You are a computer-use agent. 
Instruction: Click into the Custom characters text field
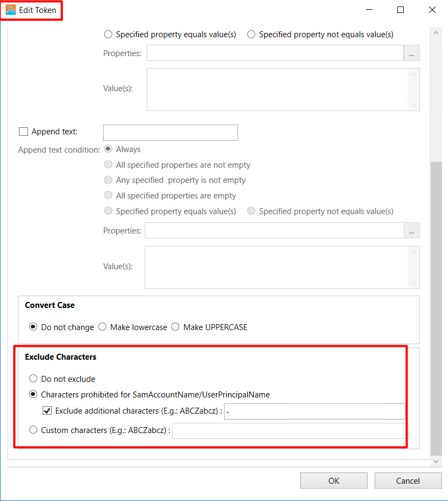point(290,431)
